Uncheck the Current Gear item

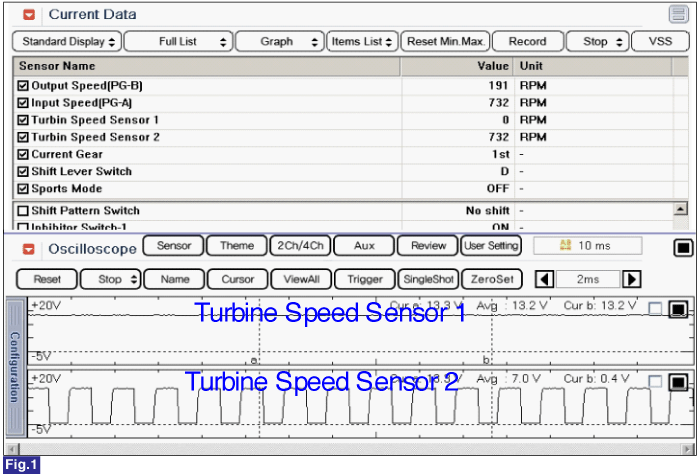pos(23,154)
